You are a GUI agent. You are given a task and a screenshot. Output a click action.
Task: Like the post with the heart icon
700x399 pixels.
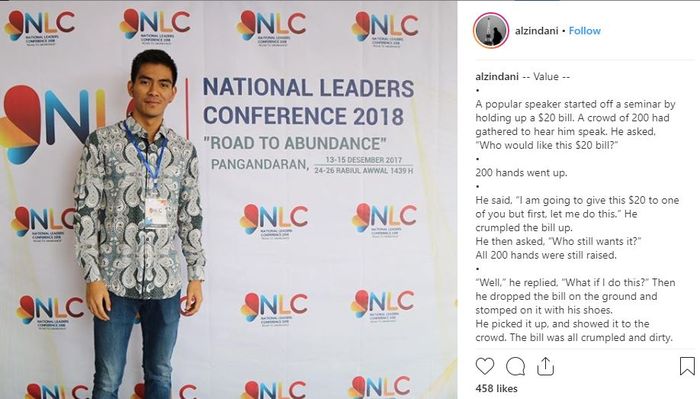(x=484, y=366)
